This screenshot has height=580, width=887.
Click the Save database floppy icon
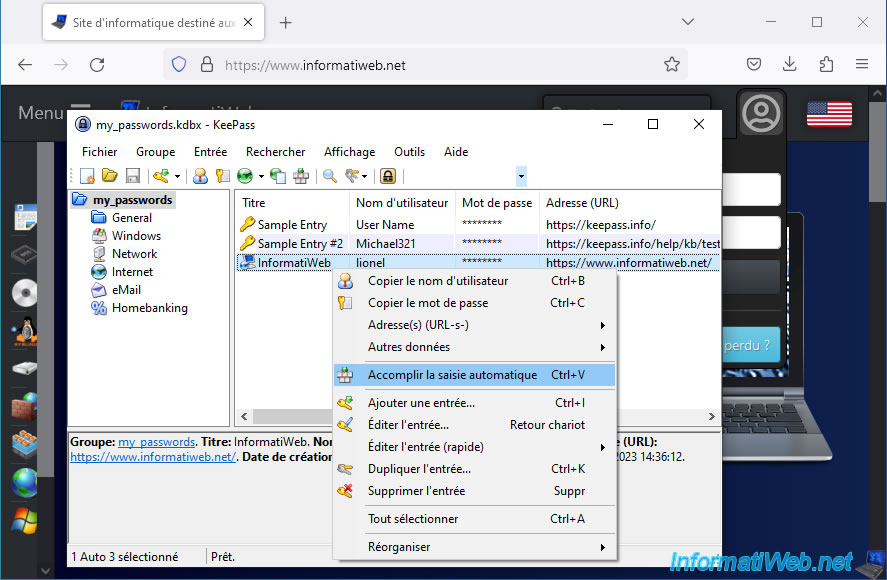tap(133, 176)
